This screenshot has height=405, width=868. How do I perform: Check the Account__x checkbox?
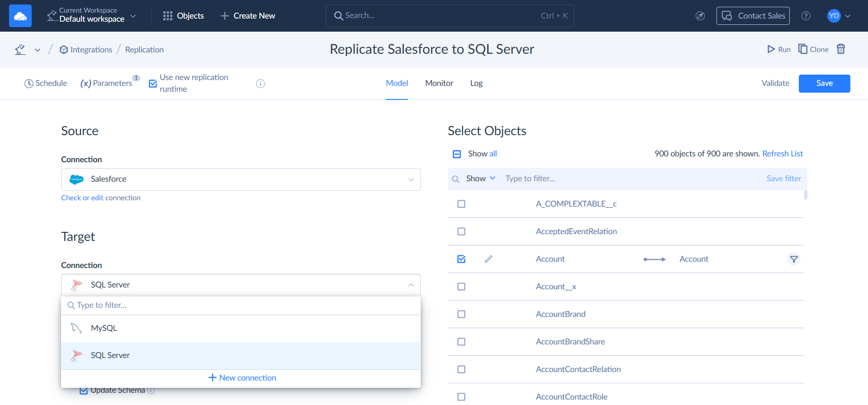pos(461,287)
